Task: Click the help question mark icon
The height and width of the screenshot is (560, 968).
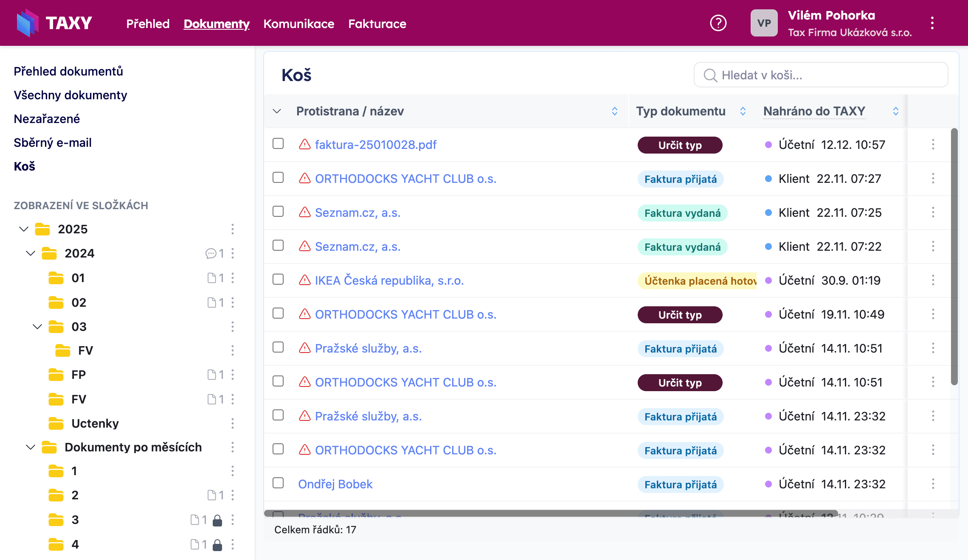Action: 718,23
